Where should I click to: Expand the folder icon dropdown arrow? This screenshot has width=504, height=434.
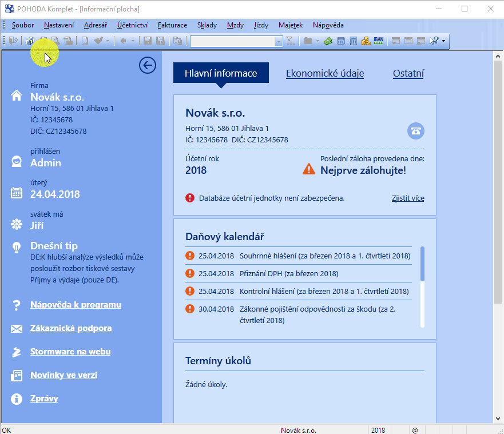[318, 41]
